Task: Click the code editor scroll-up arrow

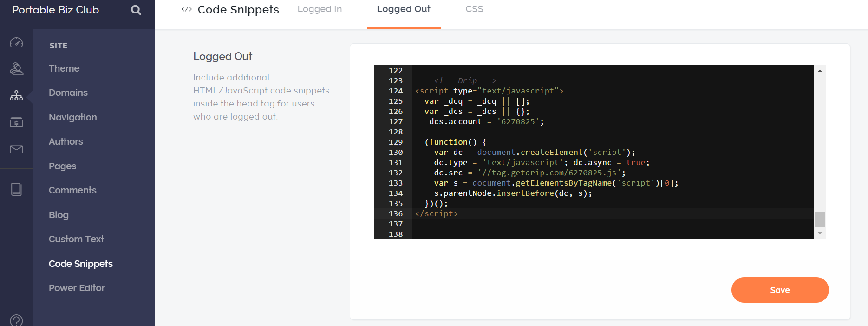Action: pos(820,71)
